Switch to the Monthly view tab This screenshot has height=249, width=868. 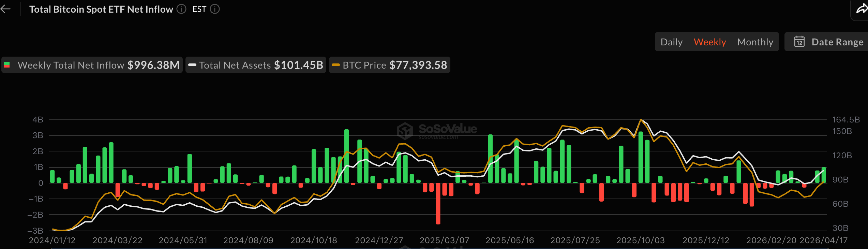(755, 42)
